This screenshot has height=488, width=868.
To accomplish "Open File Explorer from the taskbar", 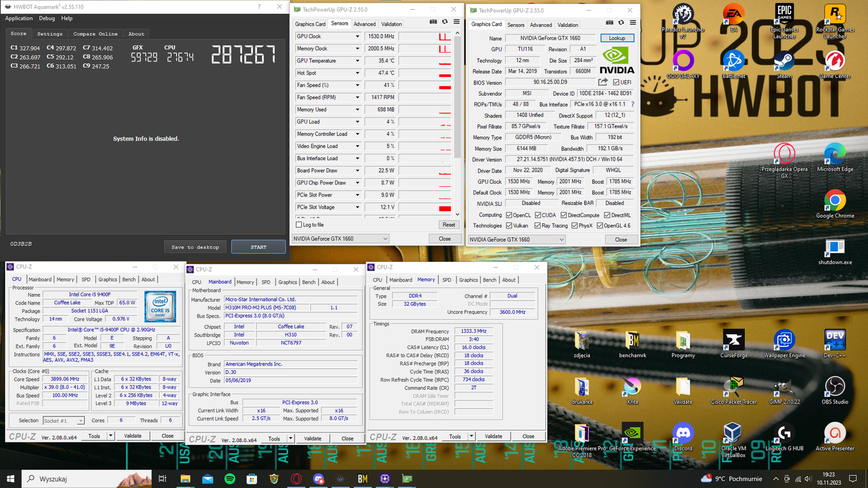I will tap(185, 479).
